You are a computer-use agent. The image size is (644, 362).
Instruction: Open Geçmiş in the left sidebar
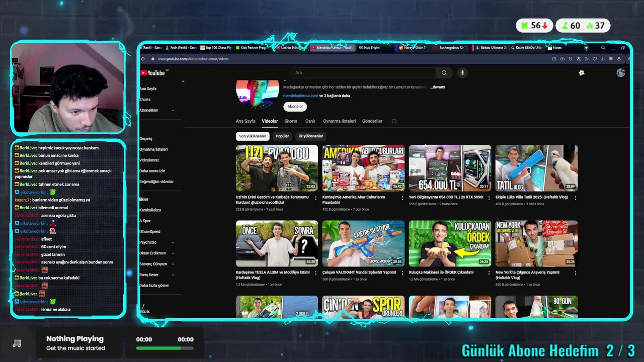146,139
